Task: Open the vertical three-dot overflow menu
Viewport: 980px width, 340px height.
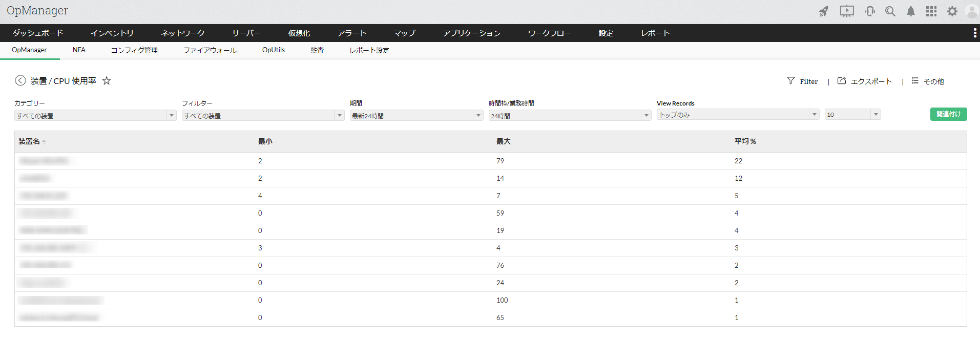Action: coord(974,33)
